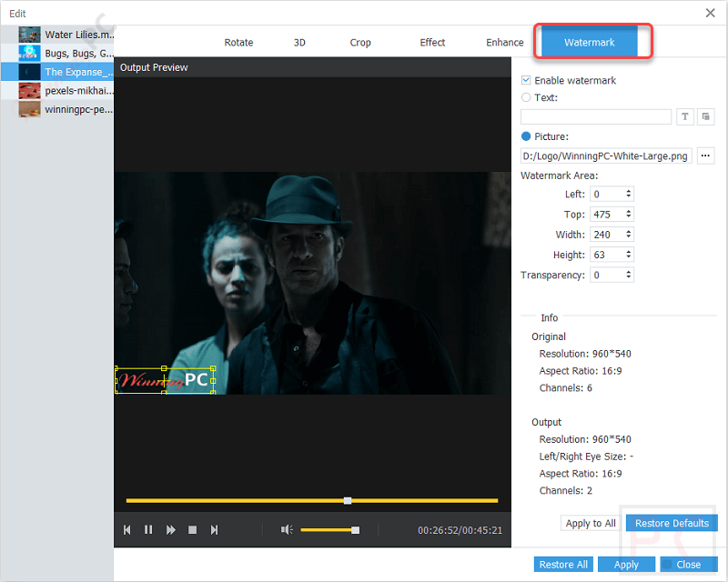Click the watermark text input field

coord(596,116)
